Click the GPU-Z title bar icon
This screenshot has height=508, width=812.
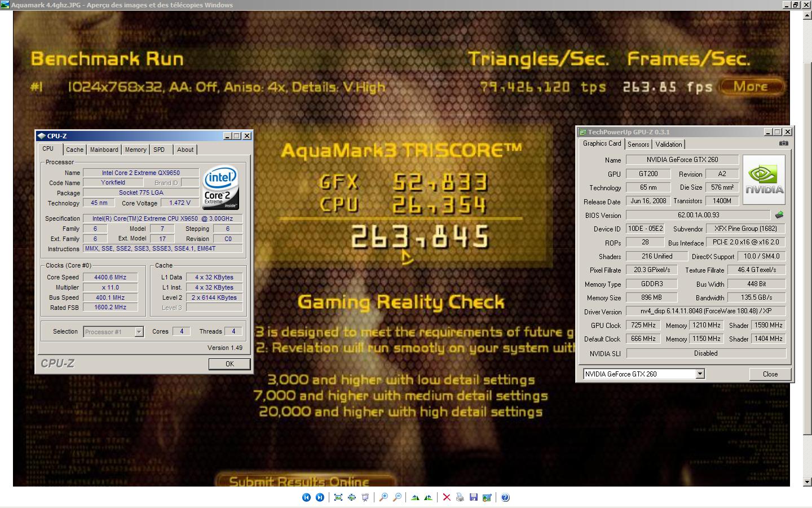click(x=583, y=132)
